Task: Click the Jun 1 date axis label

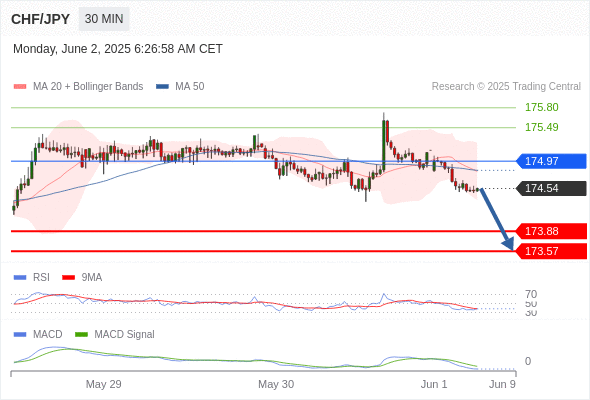Action: click(434, 384)
